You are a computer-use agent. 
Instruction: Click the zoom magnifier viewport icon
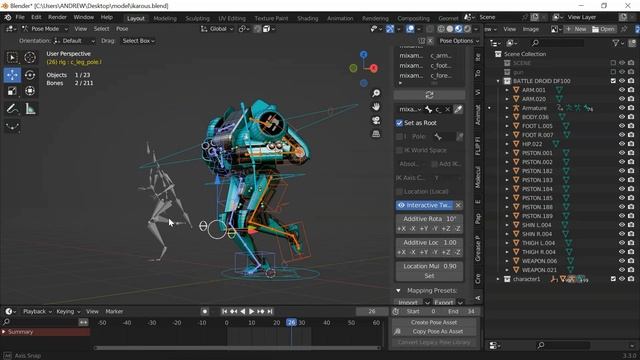point(376,93)
